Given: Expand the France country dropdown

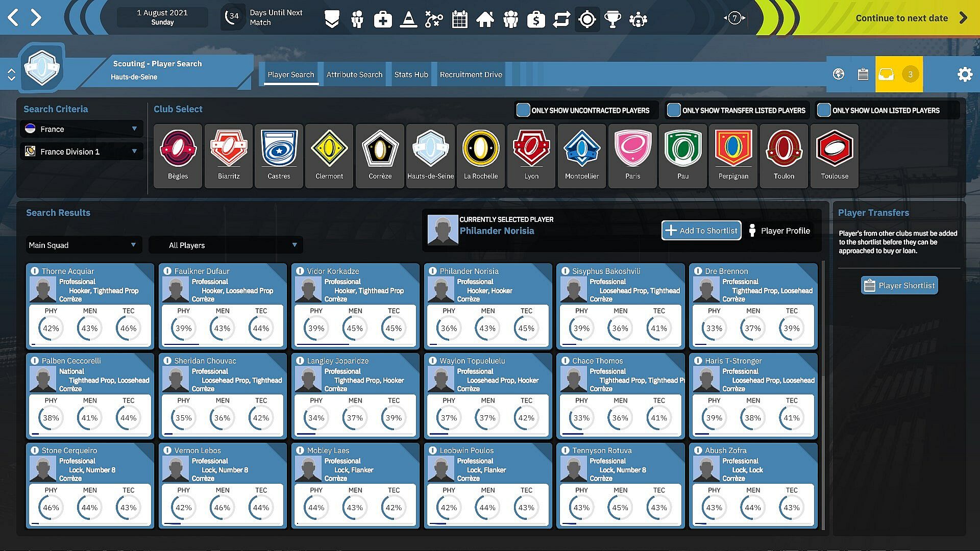Looking at the screenshot, I should click(82, 129).
